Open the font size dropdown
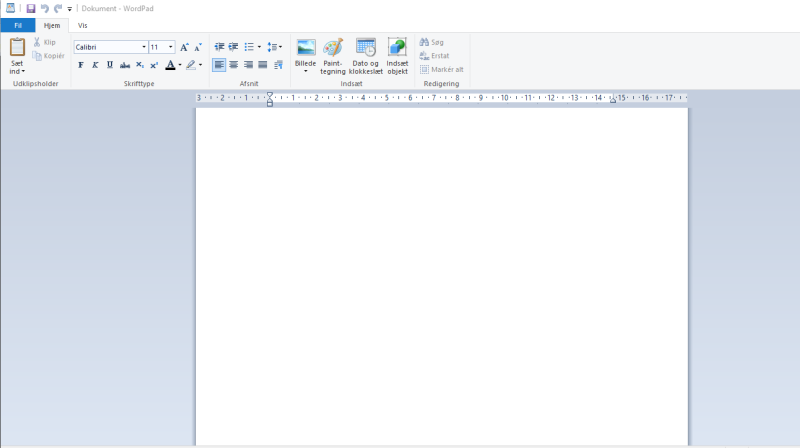The width and height of the screenshot is (800, 448). point(170,47)
